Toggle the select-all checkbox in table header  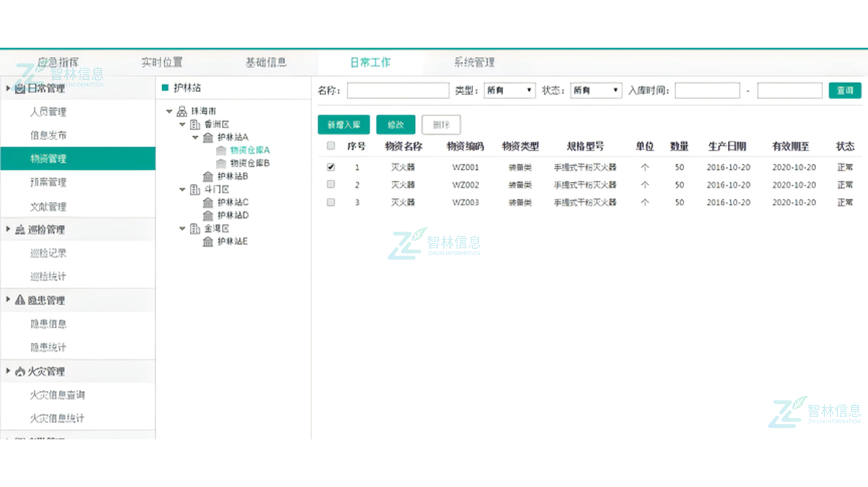pyautogui.click(x=331, y=146)
